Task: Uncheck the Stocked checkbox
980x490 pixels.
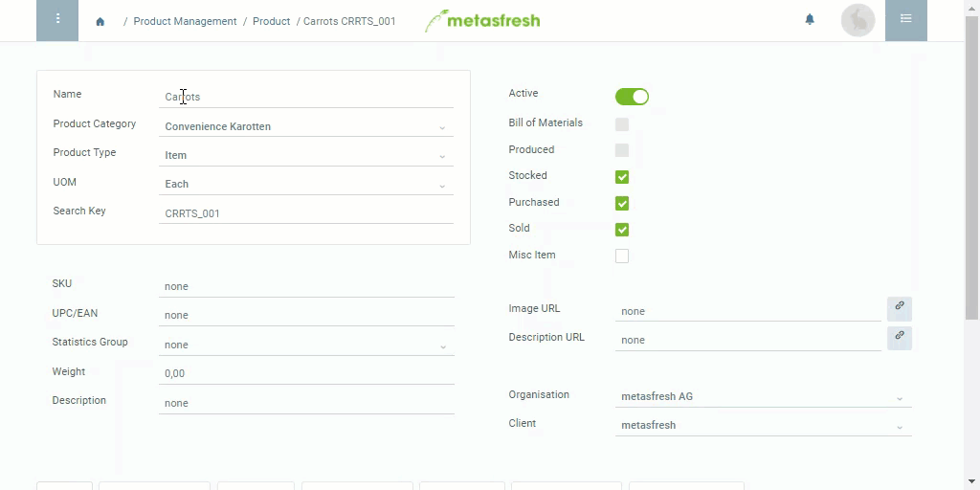Action: pyautogui.click(x=622, y=177)
